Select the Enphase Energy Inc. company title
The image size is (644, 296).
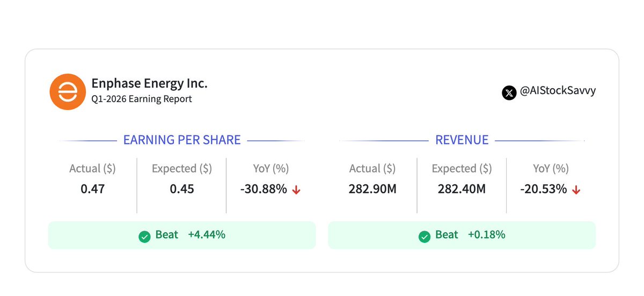[149, 83]
